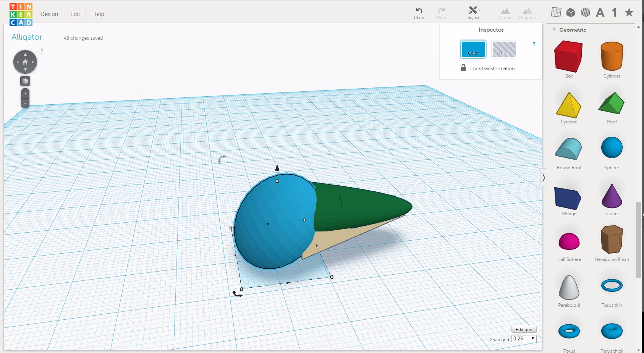Zoom out with the minus button
Viewport: 644px width, 353px height.
25,103
